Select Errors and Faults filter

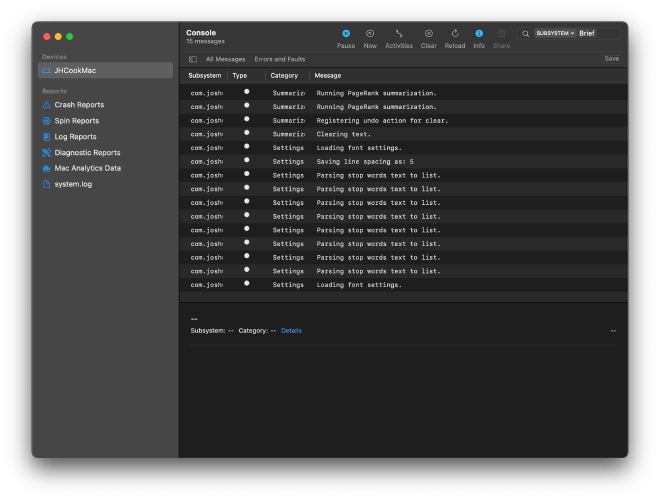[x=279, y=59]
